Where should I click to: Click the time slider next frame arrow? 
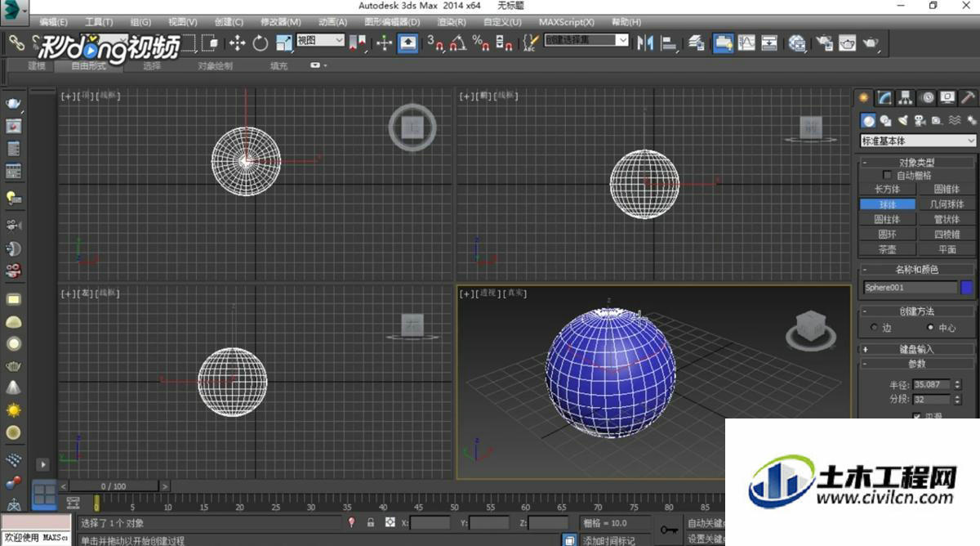(165, 486)
